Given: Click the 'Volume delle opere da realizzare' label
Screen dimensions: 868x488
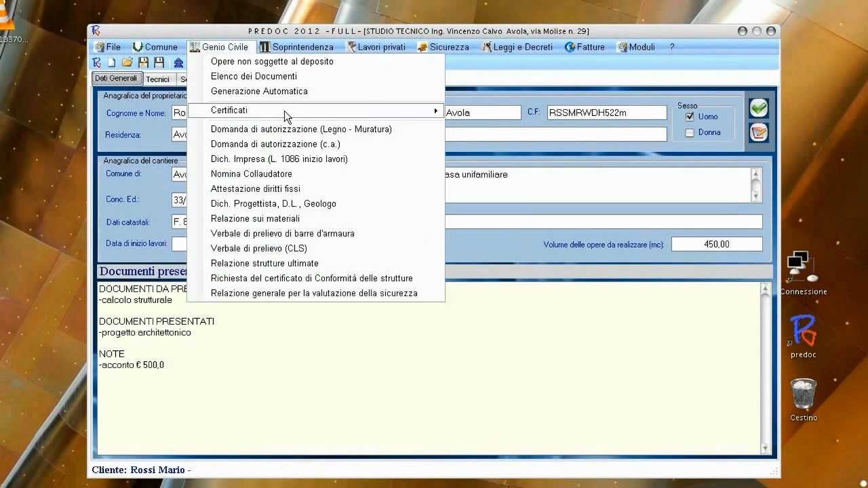Looking at the screenshot, I should pos(604,245).
